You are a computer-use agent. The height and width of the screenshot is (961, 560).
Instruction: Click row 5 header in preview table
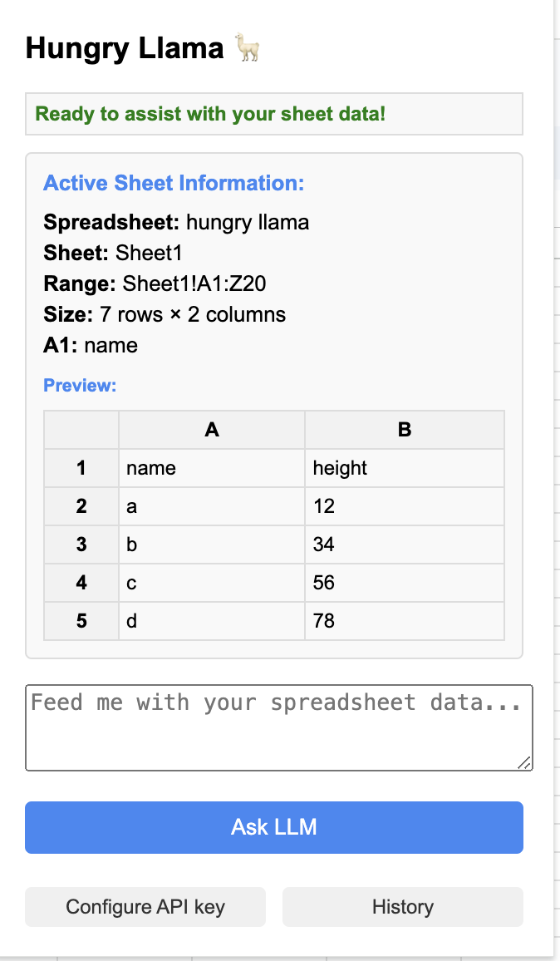(x=81, y=621)
